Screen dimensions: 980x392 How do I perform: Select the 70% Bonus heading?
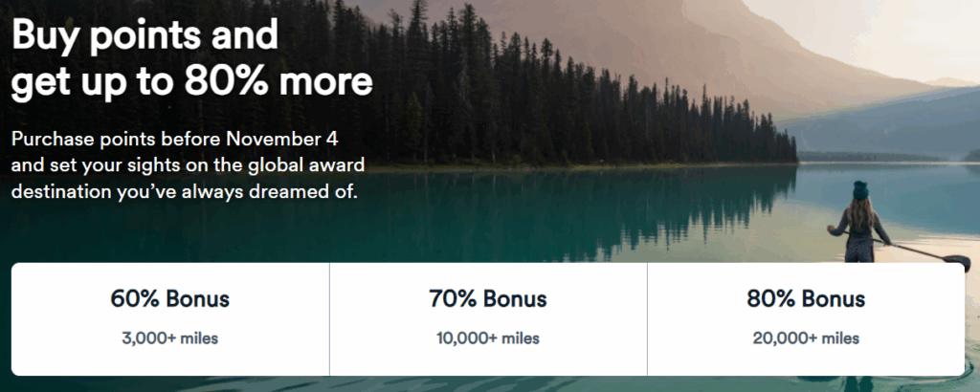tap(488, 299)
